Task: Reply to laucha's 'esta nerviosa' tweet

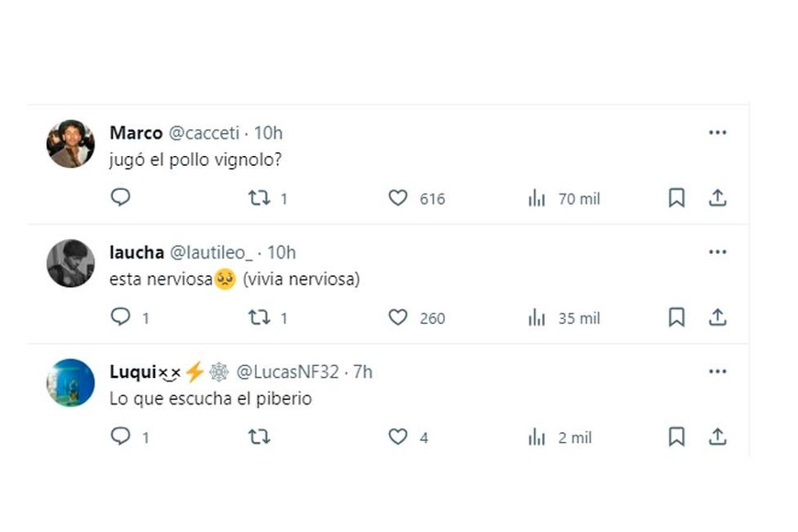Action: click(x=120, y=316)
